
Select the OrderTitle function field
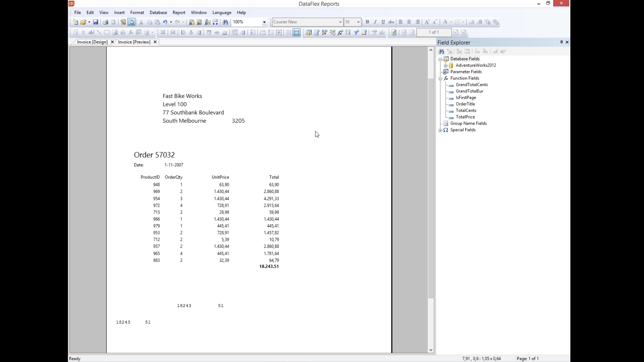[465, 104]
